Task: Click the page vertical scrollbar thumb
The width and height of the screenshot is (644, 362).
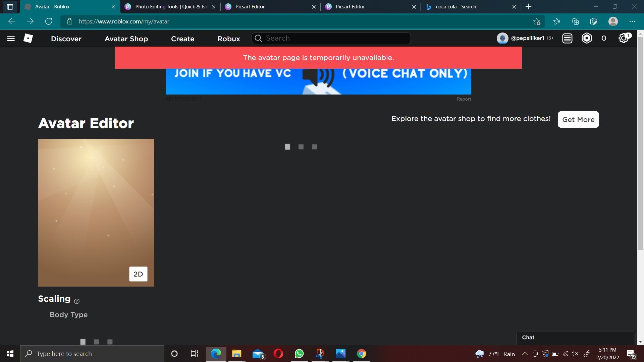Action: pos(640,143)
